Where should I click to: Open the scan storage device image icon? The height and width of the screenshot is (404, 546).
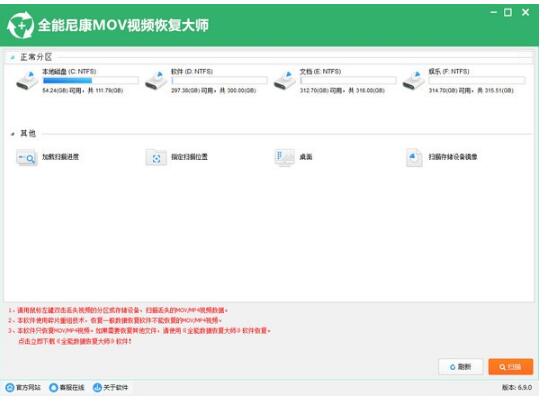414,158
